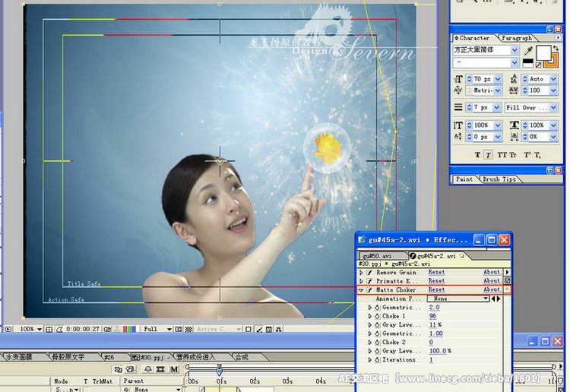Select the Paint tab

pos(464,179)
